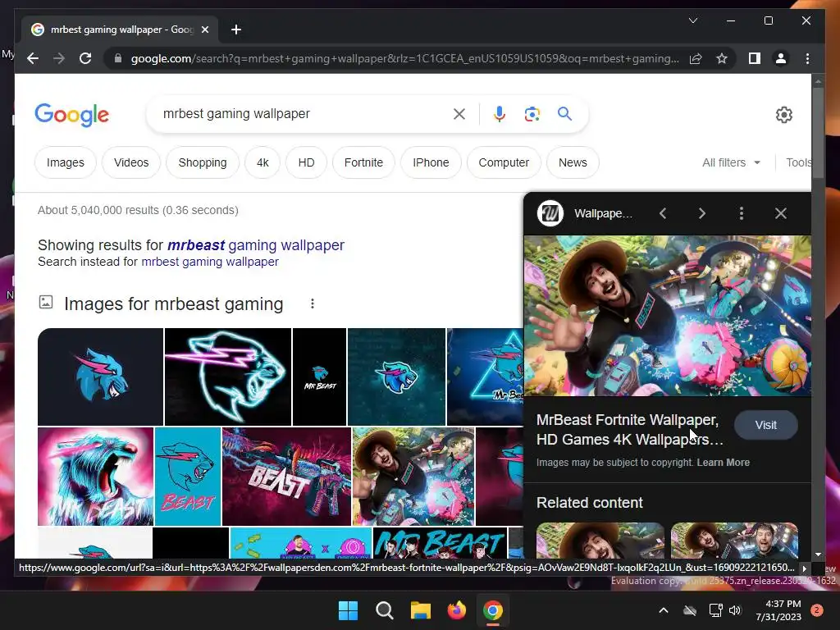Search instead for mrbest gaming wallpaper
840x630 pixels.
click(x=210, y=262)
